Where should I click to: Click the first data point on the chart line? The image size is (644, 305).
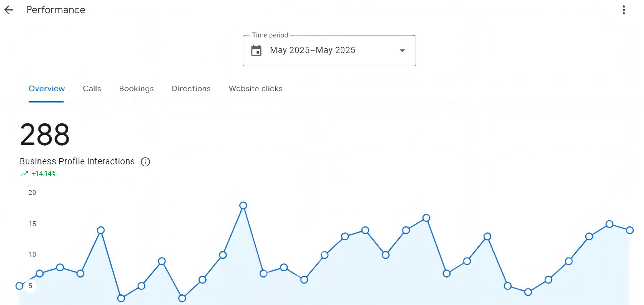pyautogui.click(x=19, y=286)
